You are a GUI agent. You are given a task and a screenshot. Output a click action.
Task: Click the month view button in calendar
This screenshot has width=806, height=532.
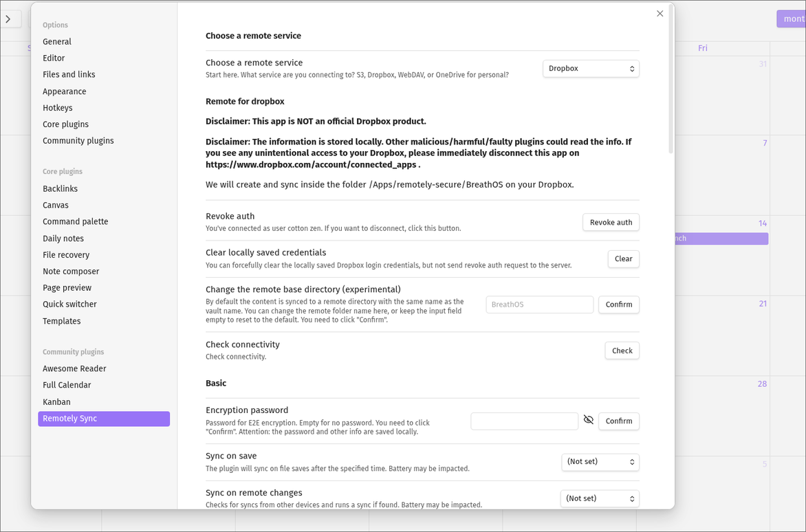(x=792, y=19)
